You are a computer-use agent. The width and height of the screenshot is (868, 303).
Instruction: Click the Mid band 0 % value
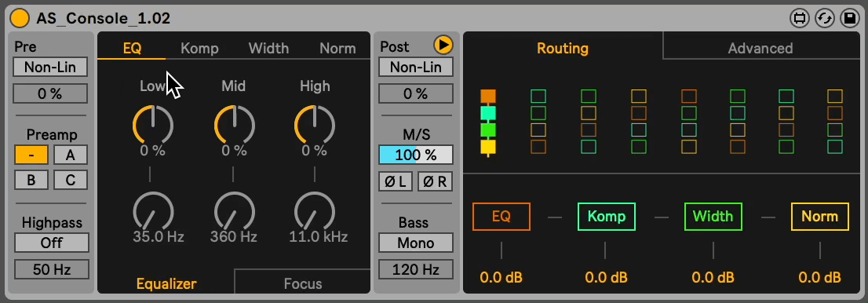(234, 151)
